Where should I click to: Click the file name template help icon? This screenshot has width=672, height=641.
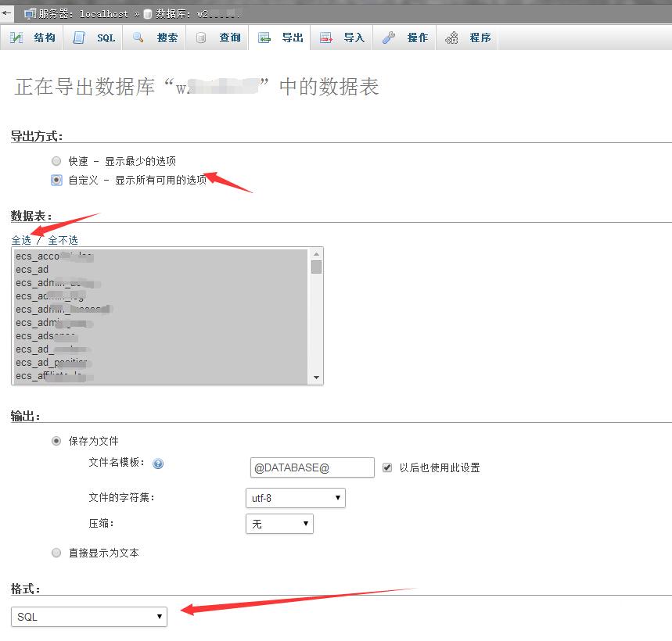tap(158, 464)
